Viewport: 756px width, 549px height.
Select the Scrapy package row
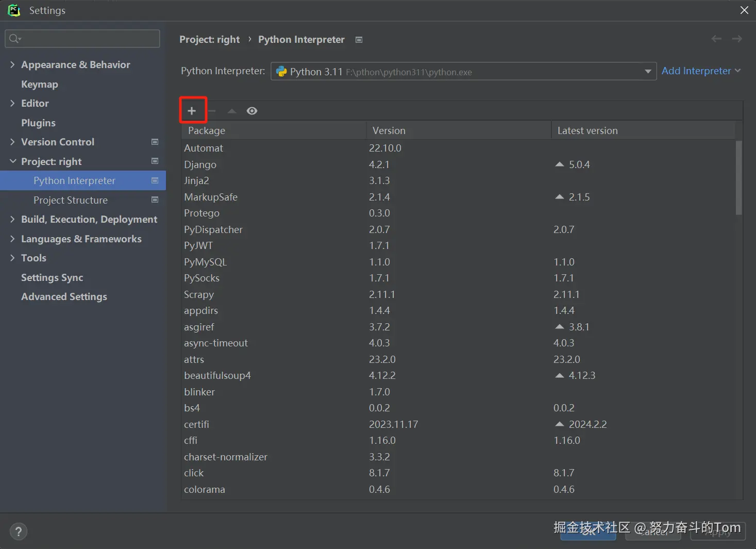point(459,294)
